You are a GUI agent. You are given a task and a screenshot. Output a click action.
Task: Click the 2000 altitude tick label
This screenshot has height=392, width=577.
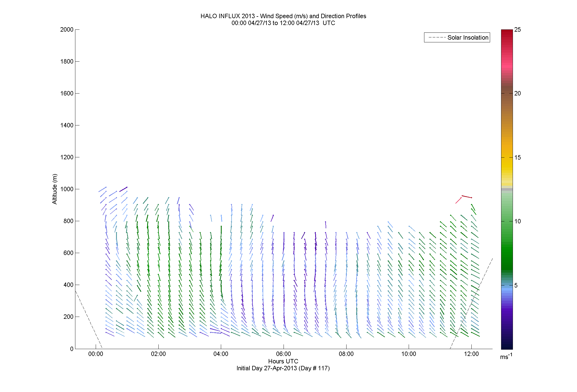(x=67, y=29)
